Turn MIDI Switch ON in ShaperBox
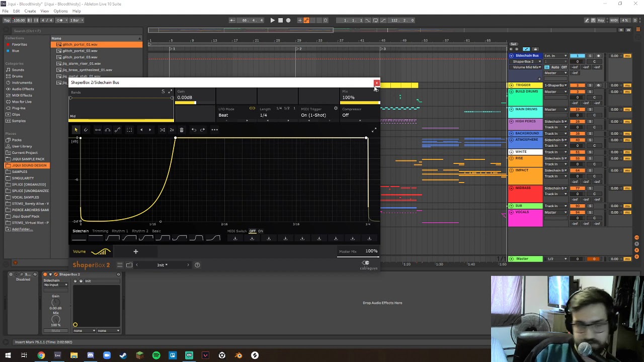This screenshot has width=644, height=362. point(261,231)
